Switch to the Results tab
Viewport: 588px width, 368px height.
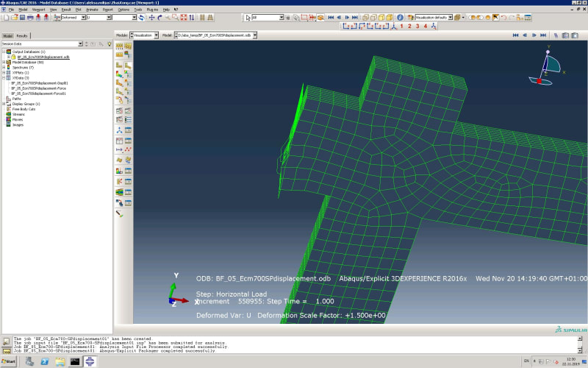pyautogui.click(x=22, y=35)
